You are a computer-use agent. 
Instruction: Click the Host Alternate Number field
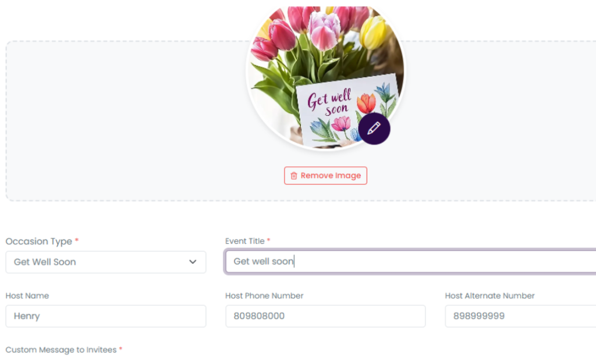(520, 316)
